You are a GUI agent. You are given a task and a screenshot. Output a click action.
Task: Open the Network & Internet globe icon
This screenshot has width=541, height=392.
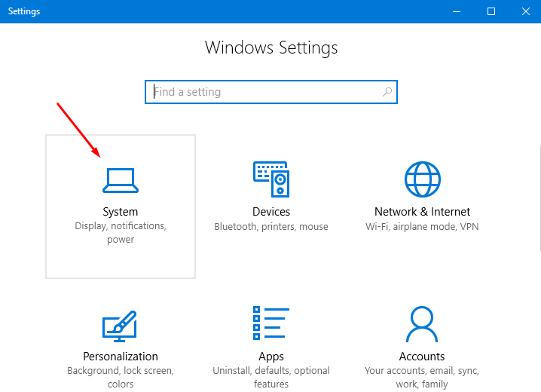[422, 179]
